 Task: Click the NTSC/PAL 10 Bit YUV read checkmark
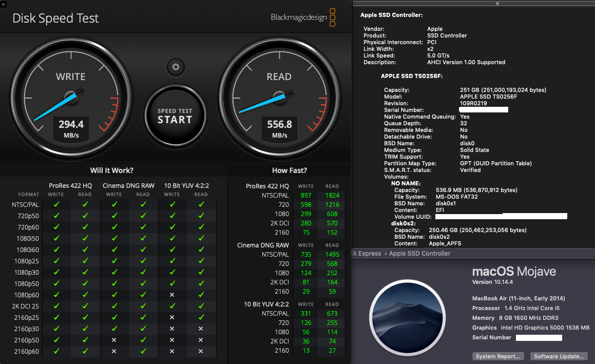point(201,204)
